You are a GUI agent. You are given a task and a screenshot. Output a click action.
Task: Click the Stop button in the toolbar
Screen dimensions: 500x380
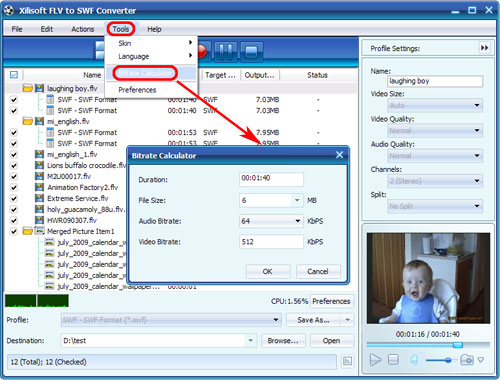(x=251, y=52)
